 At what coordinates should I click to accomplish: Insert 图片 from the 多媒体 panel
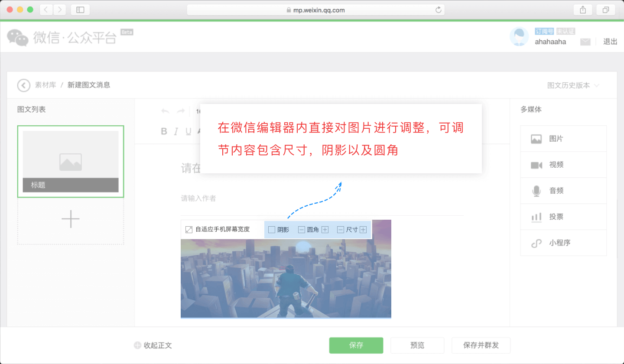tap(563, 139)
